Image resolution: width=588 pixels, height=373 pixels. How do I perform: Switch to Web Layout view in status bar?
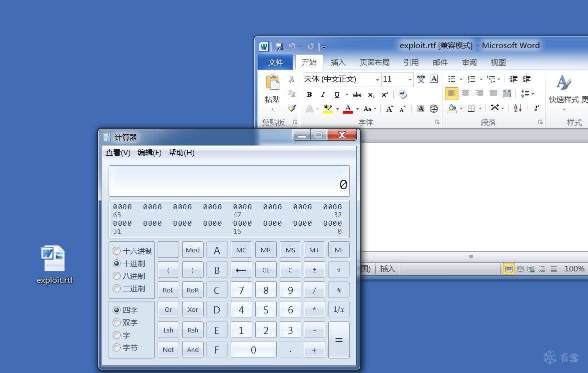530,269
